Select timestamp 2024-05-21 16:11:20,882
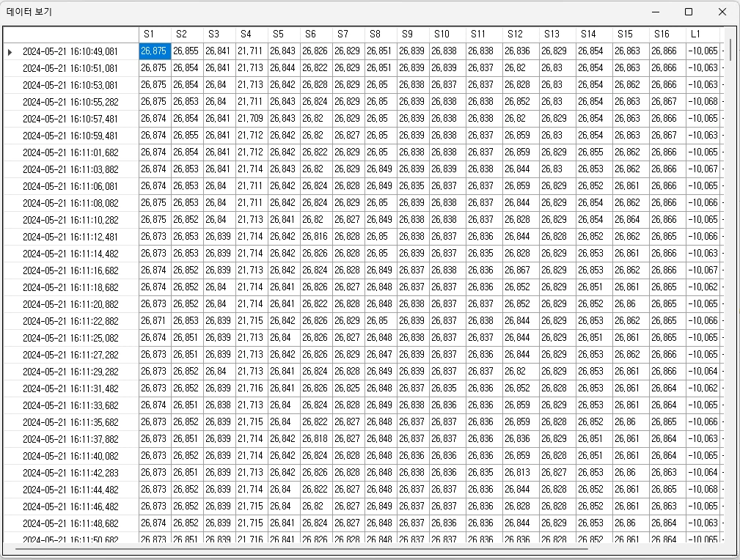740x560 pixels. pos(70,305)
